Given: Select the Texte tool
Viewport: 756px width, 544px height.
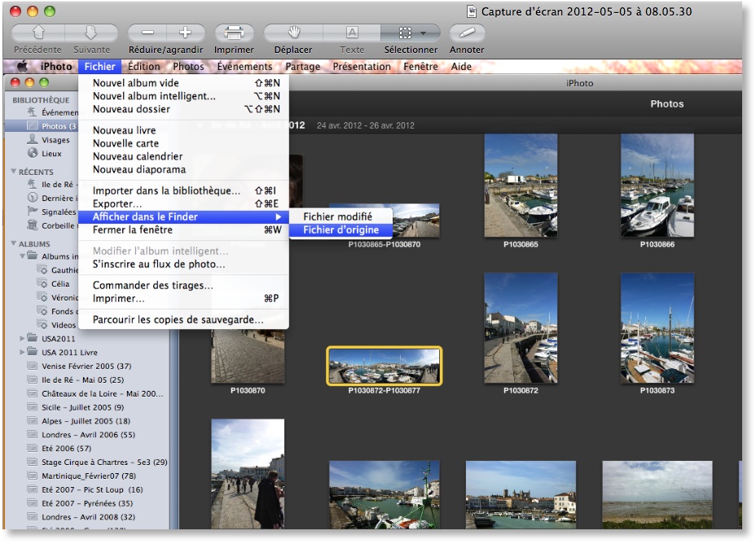Looking at the screenshot, I should click(352, 33).
